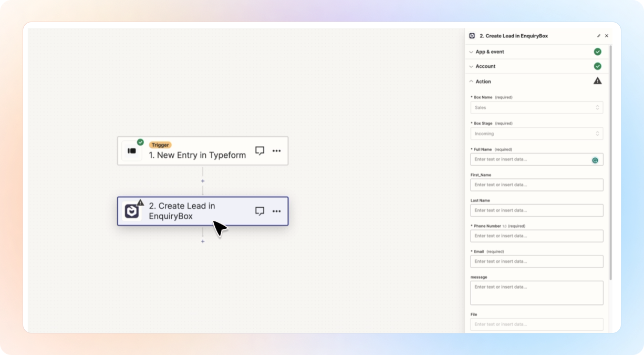Click Grammarly icon in Full Name field
Image resolution: width=644 pixels, height=355 pixels.
click(x=595, y=160)
